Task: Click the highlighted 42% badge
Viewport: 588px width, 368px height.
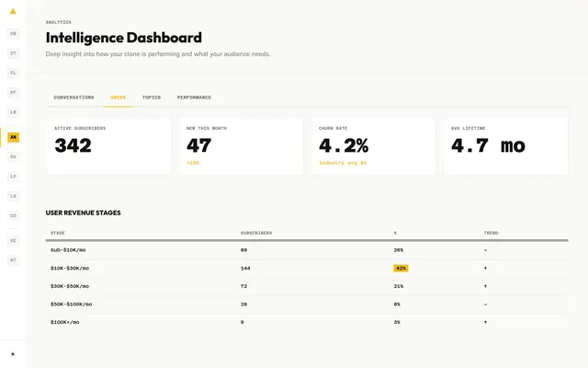Action: [401, 268]
